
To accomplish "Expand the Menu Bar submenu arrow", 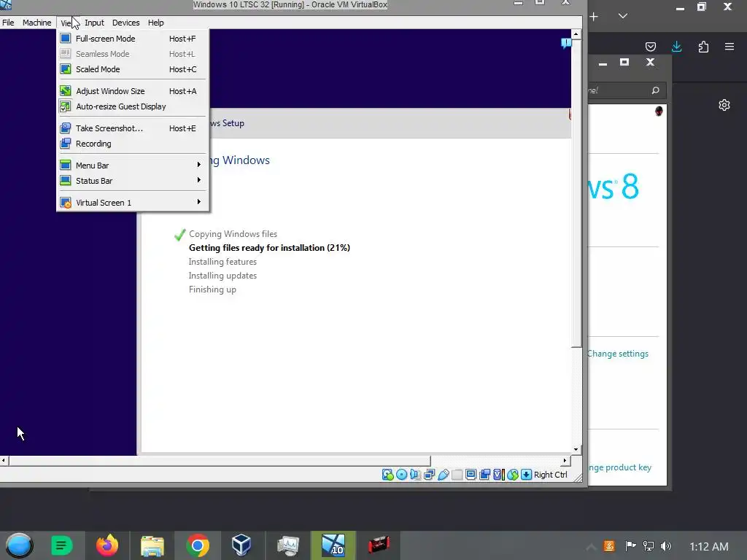I will 198,165.
